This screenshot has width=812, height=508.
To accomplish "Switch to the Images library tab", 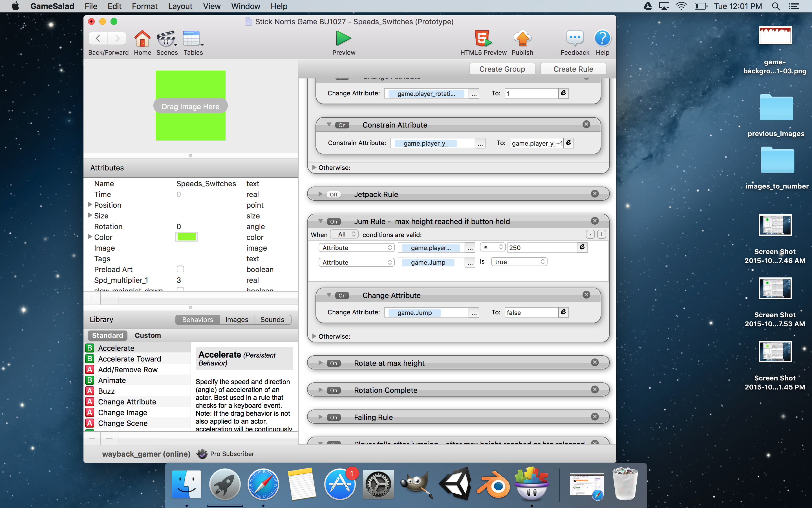I will click(x=237, y=319).
